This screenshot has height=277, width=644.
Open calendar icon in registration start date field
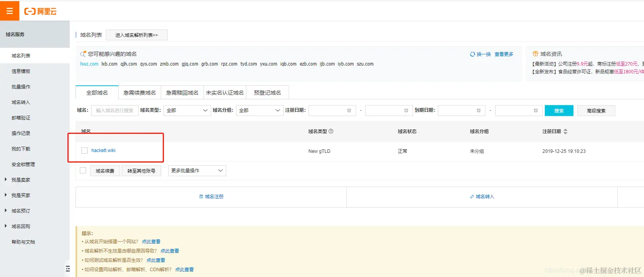[x=349, y=111]
